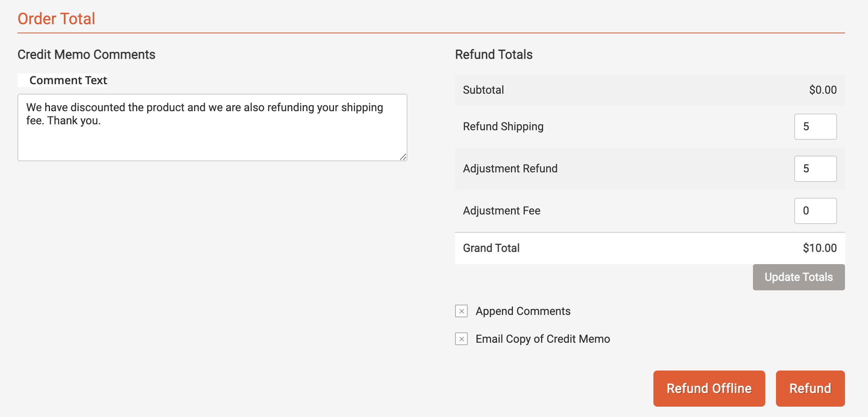Viewport: 868px width, 417px height.
Task: Click the Refund Totals heading
Action: tap(494, 54)
